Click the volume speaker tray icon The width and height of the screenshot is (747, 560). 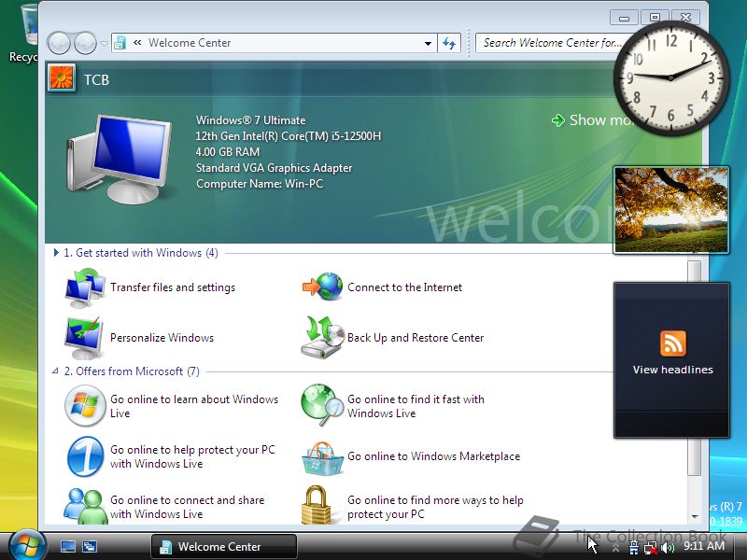coord(668,548)
